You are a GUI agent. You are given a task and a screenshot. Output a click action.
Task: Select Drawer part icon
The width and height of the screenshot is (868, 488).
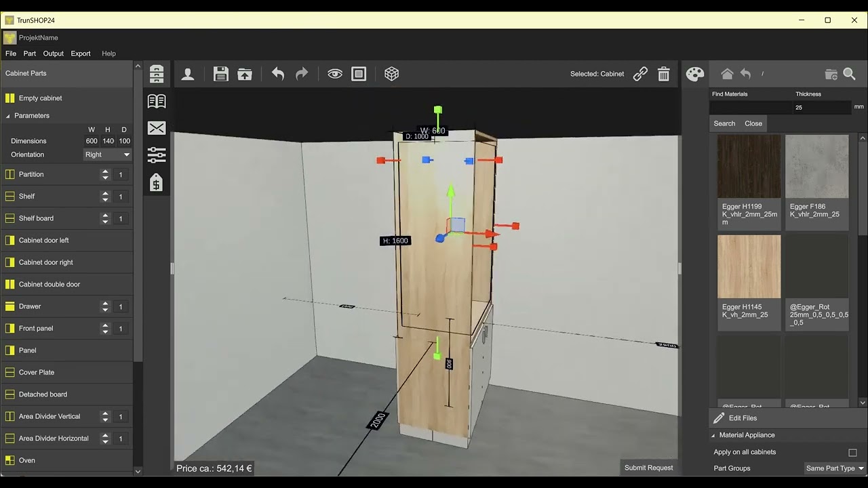coord(9,306)
